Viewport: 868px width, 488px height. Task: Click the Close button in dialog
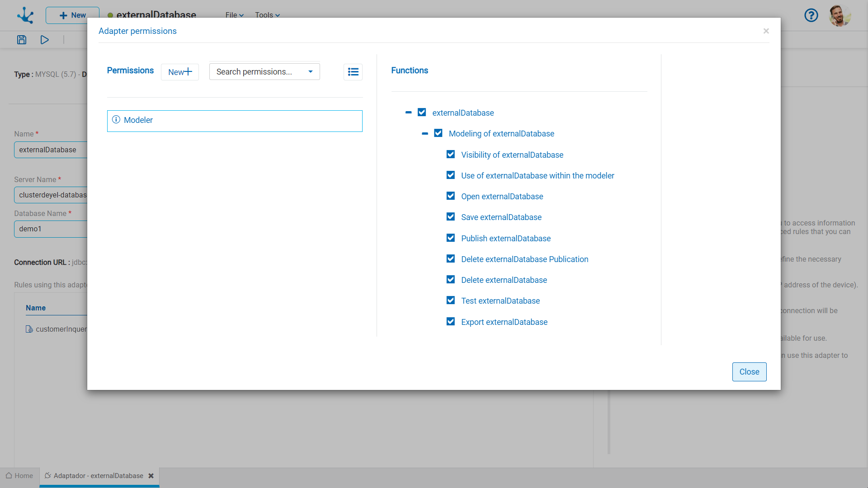[x=749, y=372]
